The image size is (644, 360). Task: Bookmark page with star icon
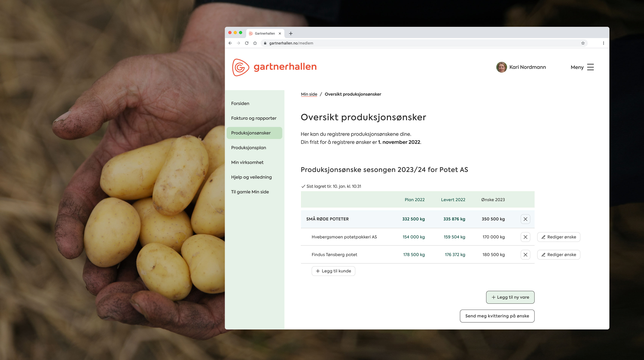(x=583, y=43)
